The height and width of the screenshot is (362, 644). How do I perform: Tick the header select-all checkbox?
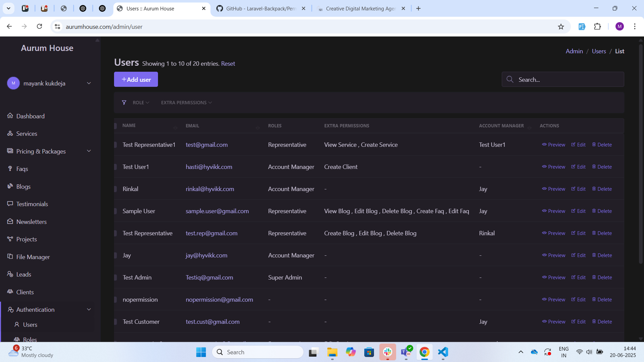click(115, 126)
